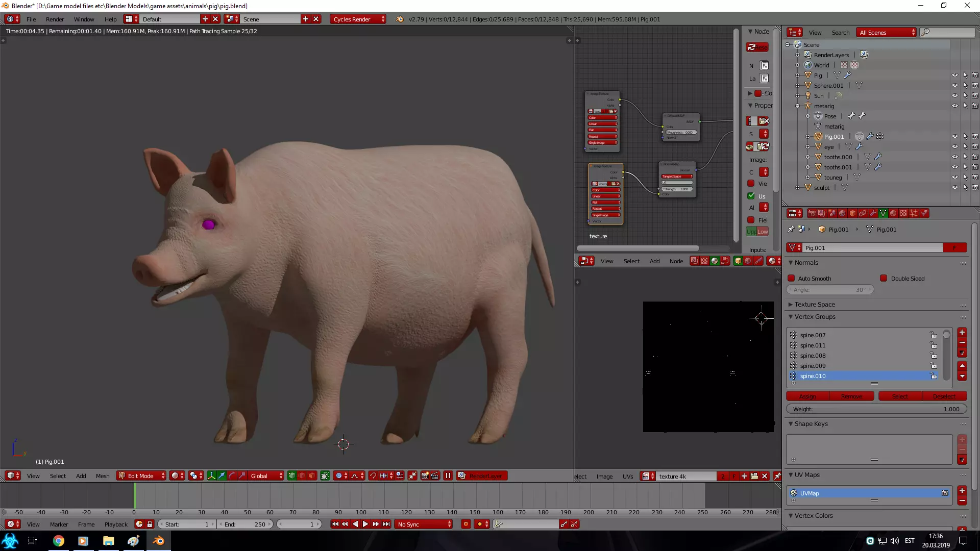Open the Material properties tab

tap(893, 213)
